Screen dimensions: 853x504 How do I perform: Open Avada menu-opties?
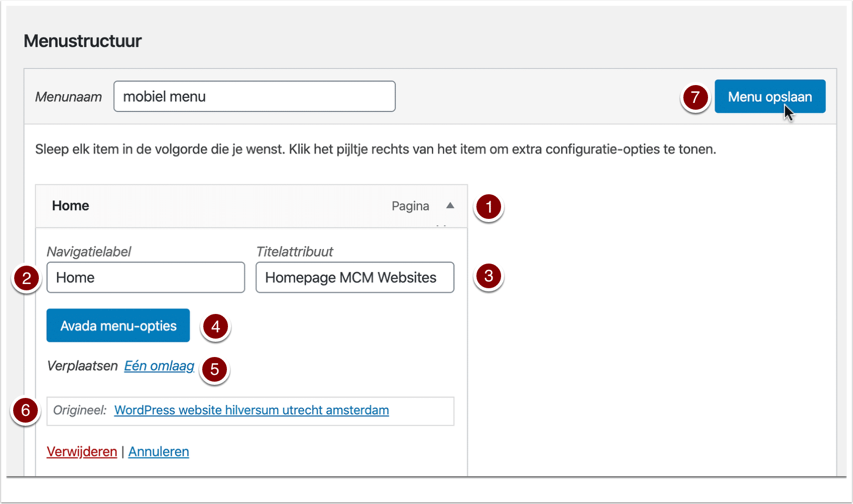118,325
